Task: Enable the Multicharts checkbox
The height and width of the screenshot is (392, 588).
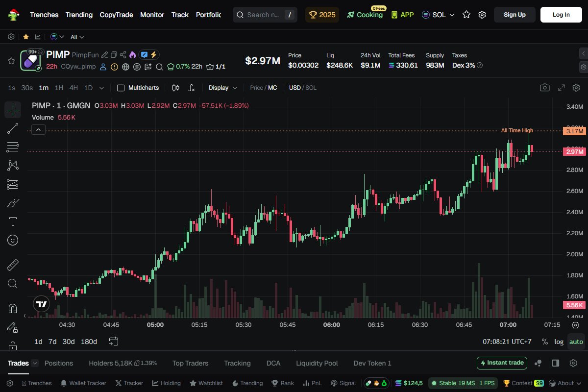Action: tap(121, 88)
